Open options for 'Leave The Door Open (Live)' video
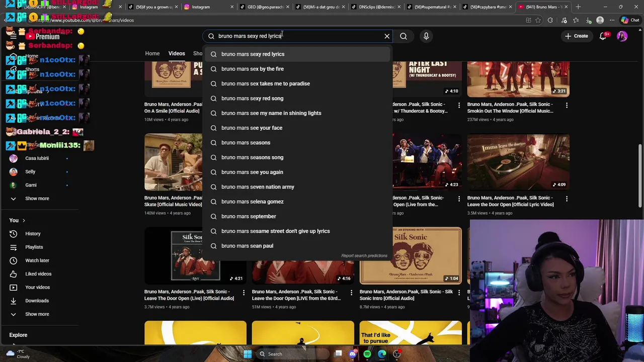Screen dimensions: 644x362 [244, 293]
